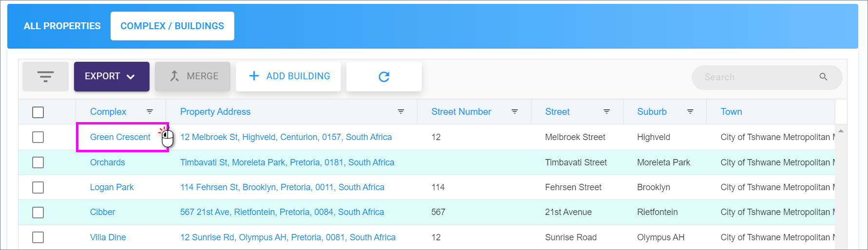This screenshot has height=250, width=868.
Task: Click the filter list icon button
Action: point(45,76)
